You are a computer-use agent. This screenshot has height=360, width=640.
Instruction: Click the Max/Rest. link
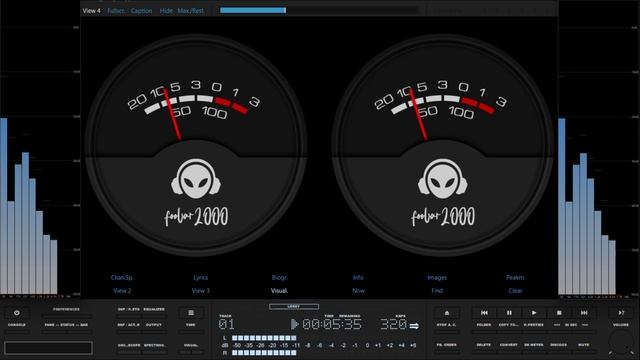(x=191, y=11)
